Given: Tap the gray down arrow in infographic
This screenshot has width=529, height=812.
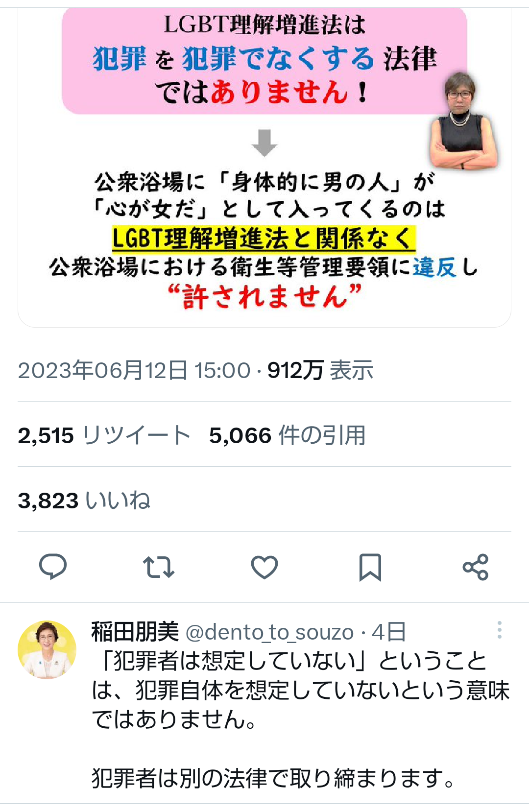Looking at the screenshot, I should 264,143.
